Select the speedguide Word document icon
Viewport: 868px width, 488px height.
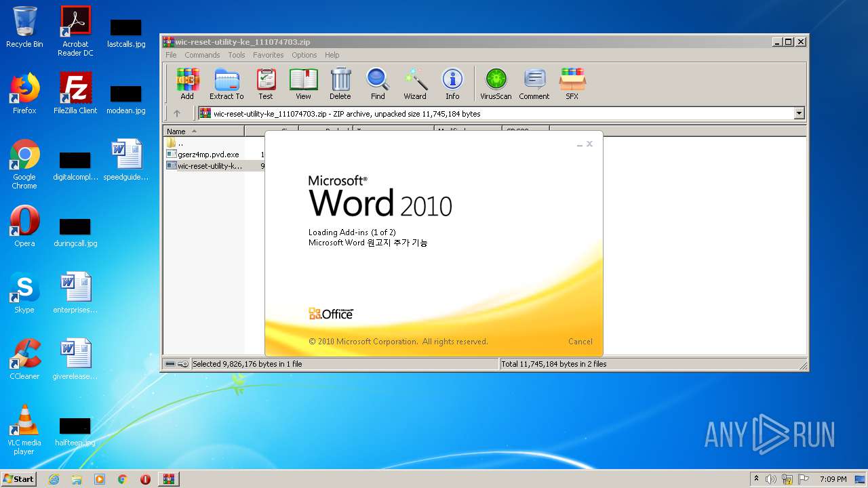coord(126,160)
